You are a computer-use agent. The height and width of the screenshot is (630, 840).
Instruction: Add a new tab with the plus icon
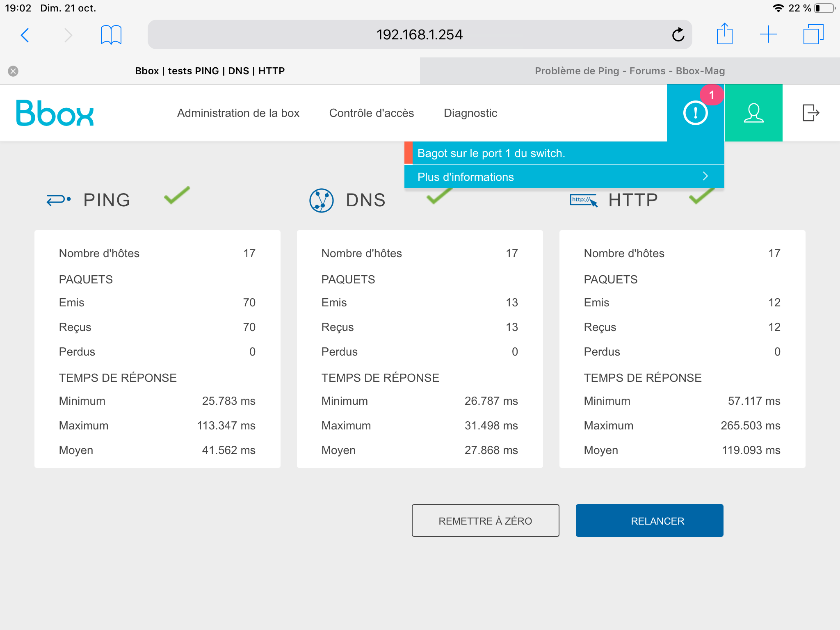768,34
